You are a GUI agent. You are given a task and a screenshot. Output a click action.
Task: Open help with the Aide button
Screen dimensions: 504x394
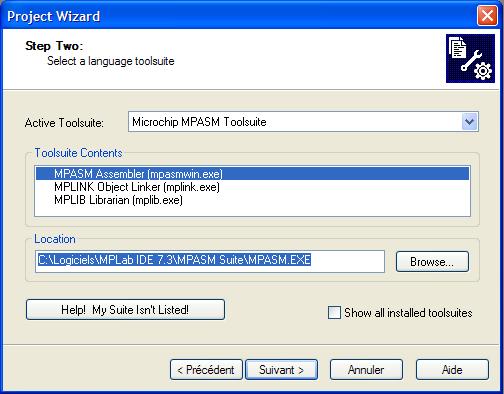click(452, 370)
